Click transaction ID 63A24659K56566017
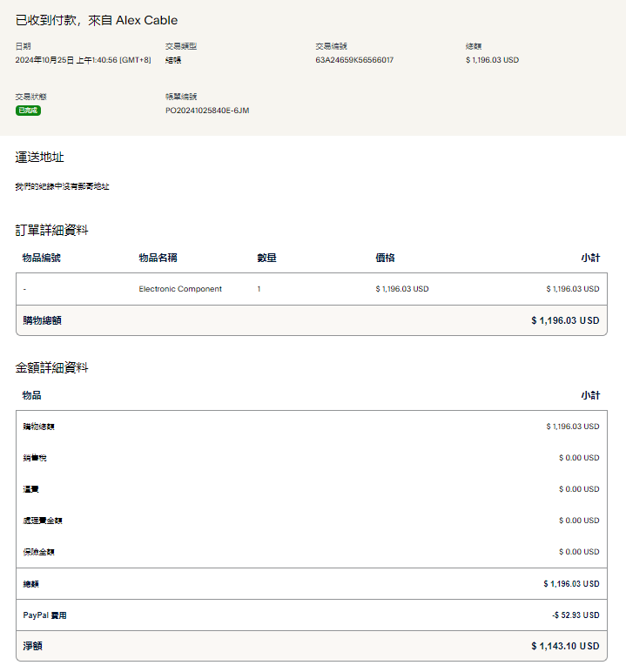Viewport: 626px width, 672px height. coord(354,60)
